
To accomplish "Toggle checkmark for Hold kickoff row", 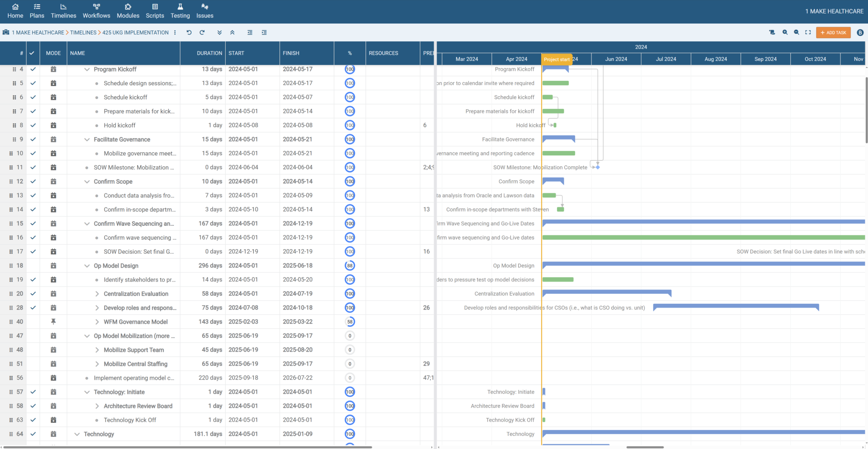I will tap(33, 125).
